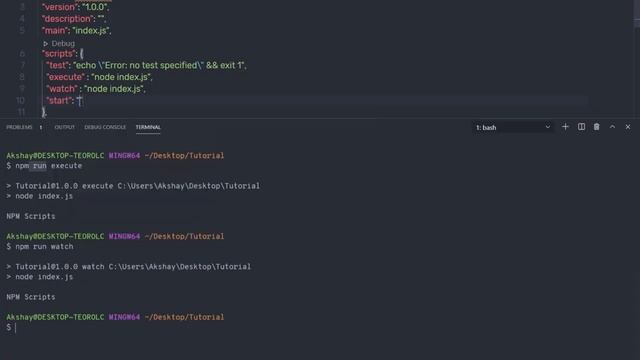
Task: Click the play triangle beside Debug
Action: [46, 43]
